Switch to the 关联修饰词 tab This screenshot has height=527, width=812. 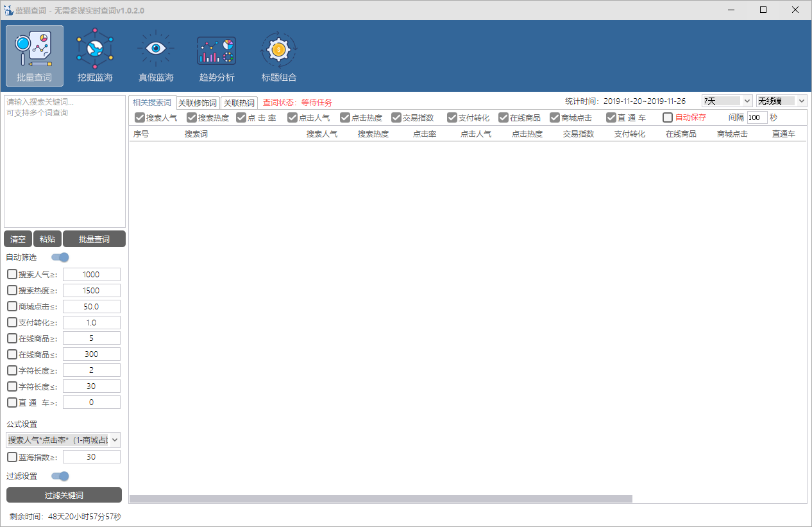198,103
